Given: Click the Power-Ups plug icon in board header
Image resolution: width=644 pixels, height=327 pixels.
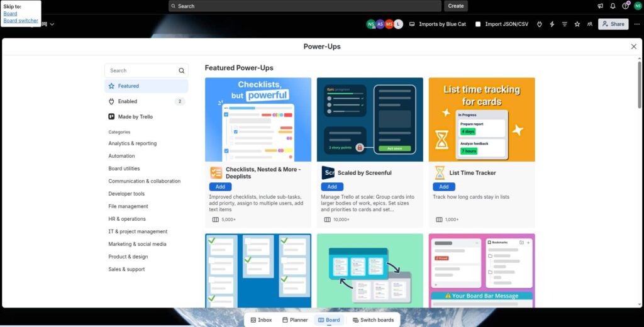Looking at the screenshot, I should point(539,25).
